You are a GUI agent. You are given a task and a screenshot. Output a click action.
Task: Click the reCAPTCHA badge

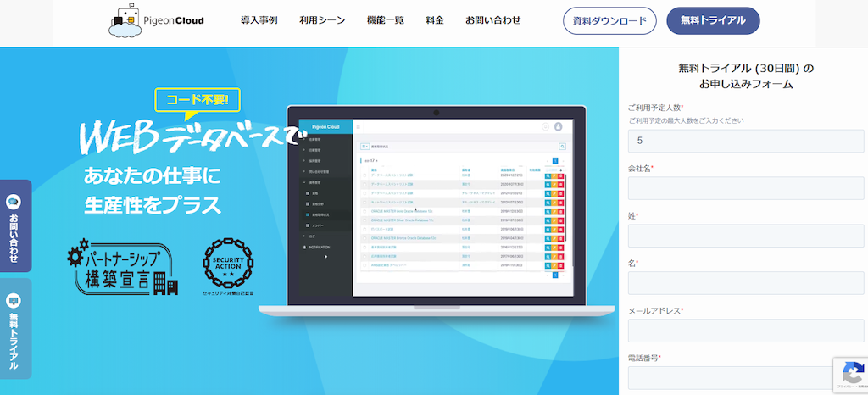(850, 375)
